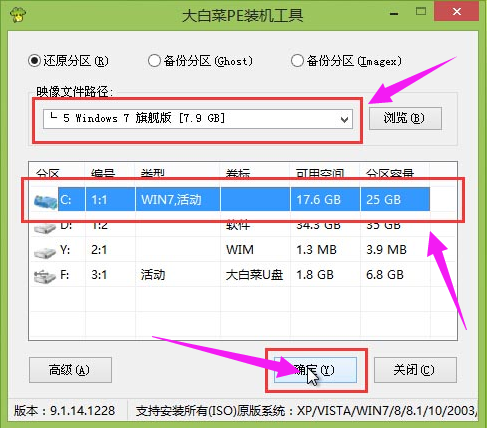Click the F: drive letter label
487x428 pixels.
coord(65,275)
